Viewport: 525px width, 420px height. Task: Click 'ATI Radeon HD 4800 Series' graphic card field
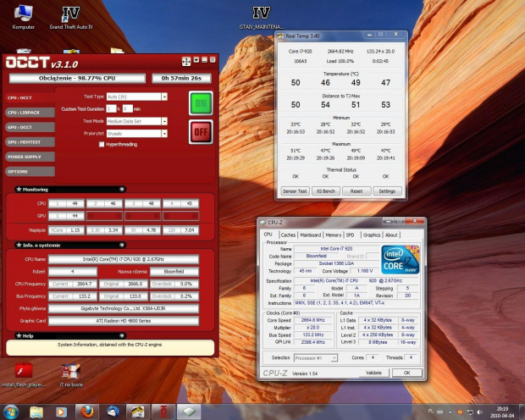coord(124,321)
